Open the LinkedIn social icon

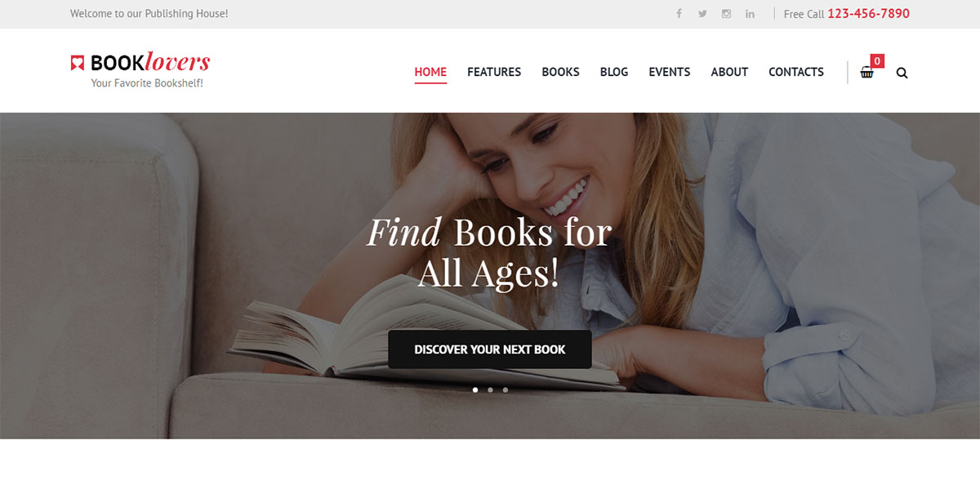(750, 14)
